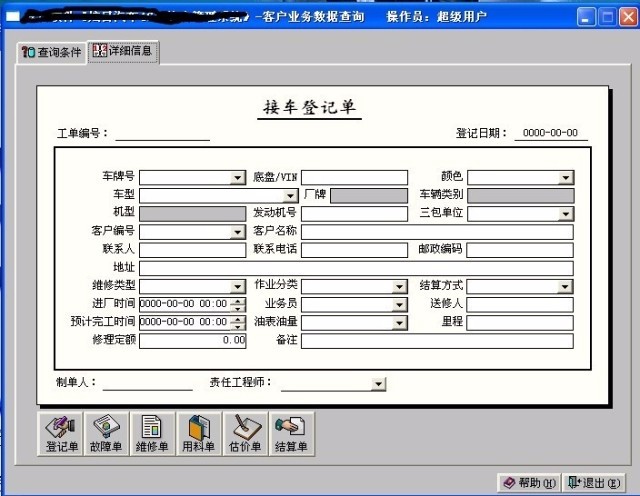Increase 进厂时间 with the up spinner

click(238, 301)
